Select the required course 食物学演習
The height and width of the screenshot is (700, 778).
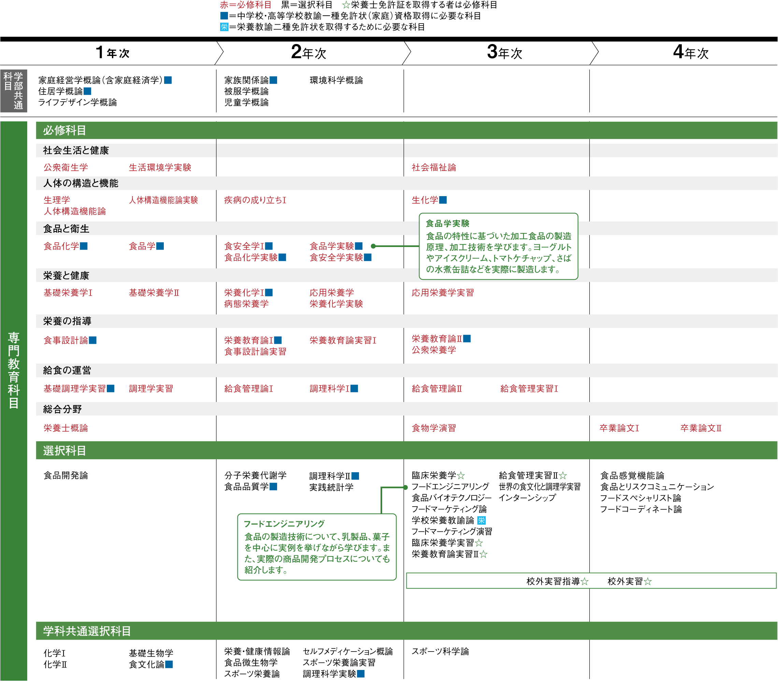434,428
